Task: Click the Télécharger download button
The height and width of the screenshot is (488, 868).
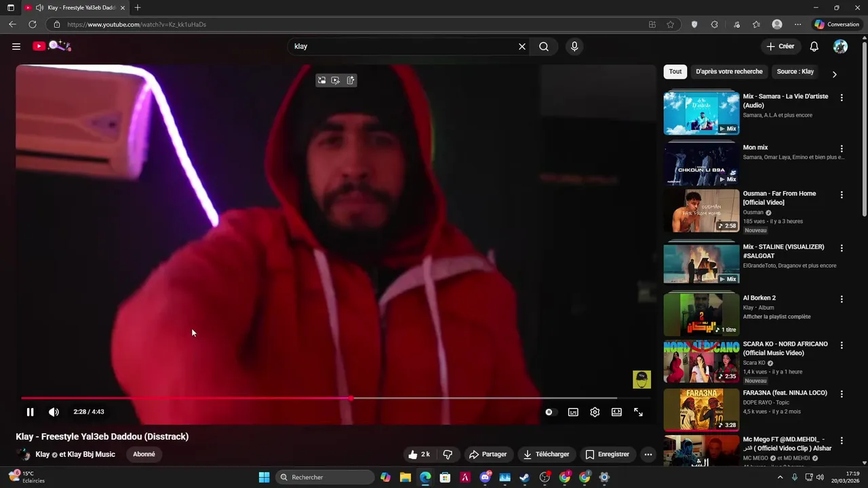Action: [x=546, y=454]
